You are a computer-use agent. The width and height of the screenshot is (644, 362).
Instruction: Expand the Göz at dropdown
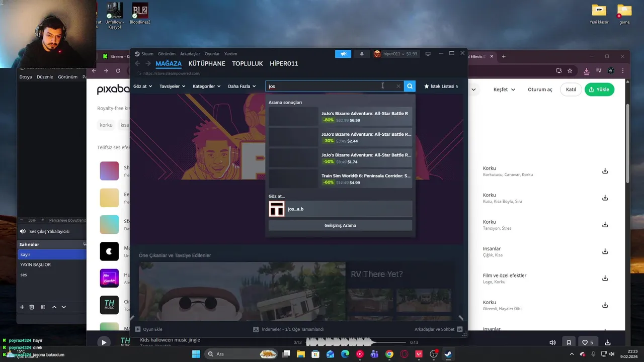tap(142, 86)
